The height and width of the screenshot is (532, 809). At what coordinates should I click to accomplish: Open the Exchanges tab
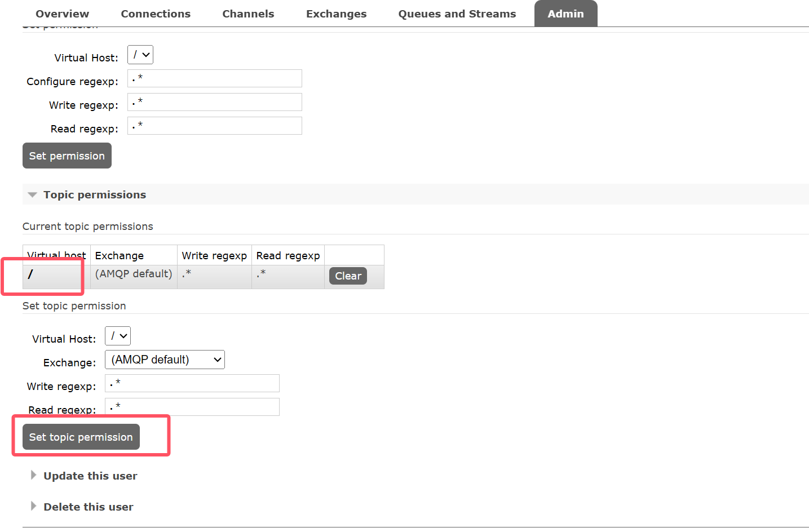(x=336, y=14)
